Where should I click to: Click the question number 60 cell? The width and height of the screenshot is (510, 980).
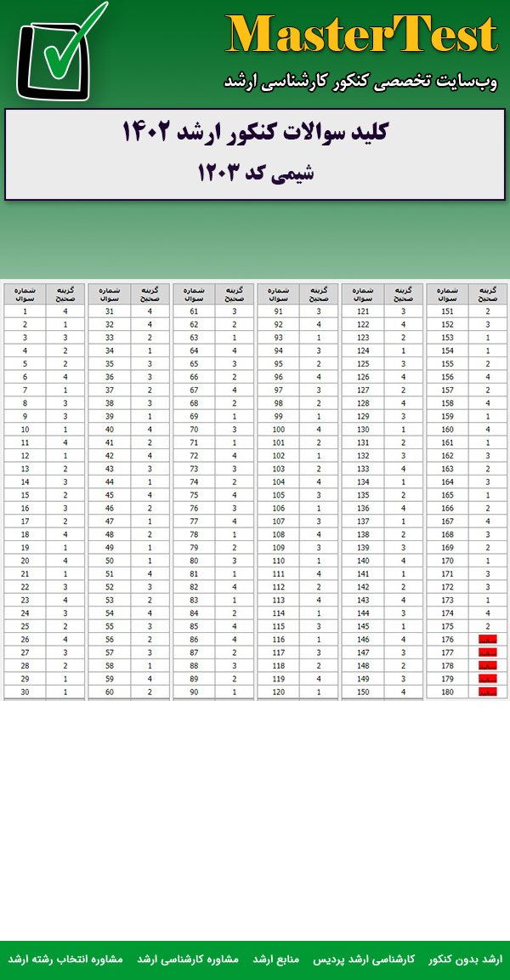click(x=110, y=692)
